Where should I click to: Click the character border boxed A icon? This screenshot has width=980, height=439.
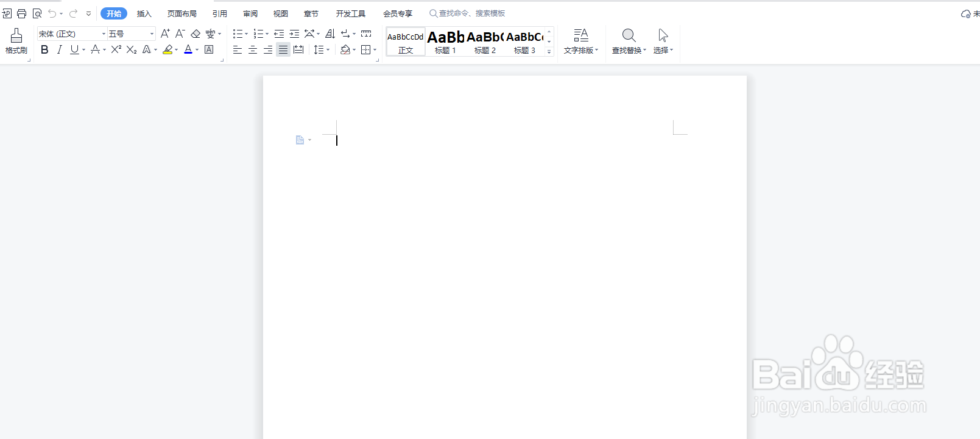coord(209,49)
